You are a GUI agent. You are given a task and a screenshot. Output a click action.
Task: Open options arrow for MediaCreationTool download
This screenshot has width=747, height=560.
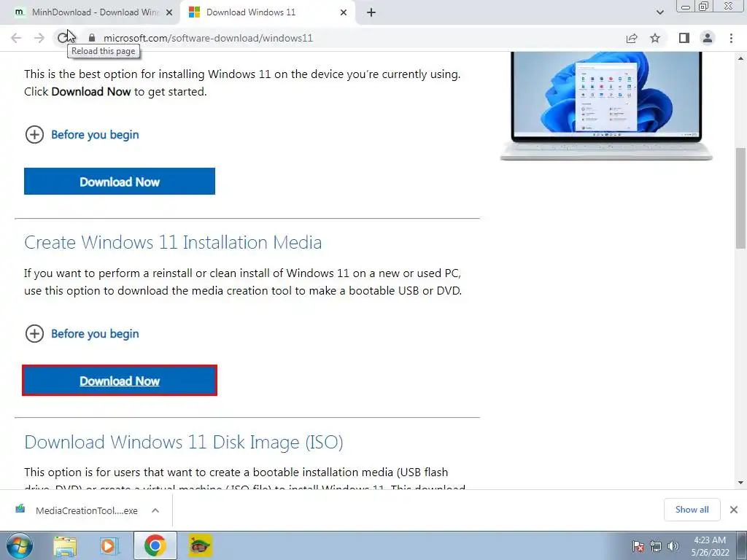tap(155, 510)
